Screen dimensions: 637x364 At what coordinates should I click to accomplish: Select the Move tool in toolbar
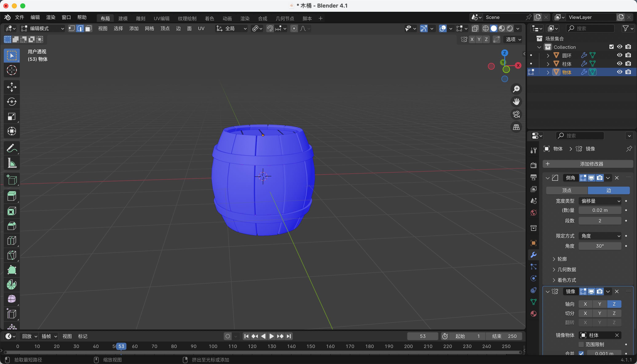tap(12, 87)
